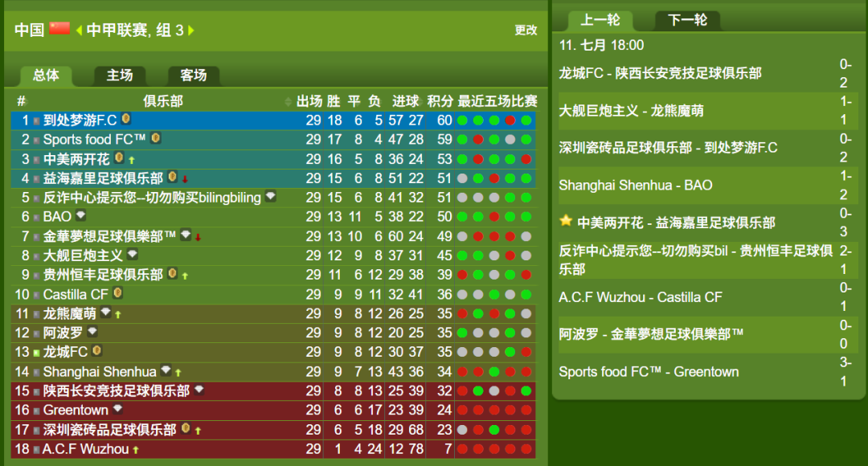Image resolution: width=868 pixels, height=466 pixels.
Task: Switch to 主场 home table tab
Action: 120,76
